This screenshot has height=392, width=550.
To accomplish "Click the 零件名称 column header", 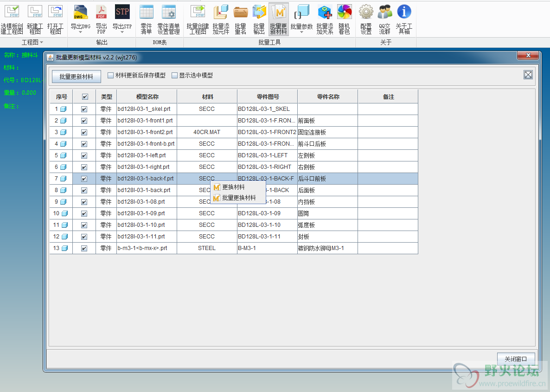I will click(328, 97).
